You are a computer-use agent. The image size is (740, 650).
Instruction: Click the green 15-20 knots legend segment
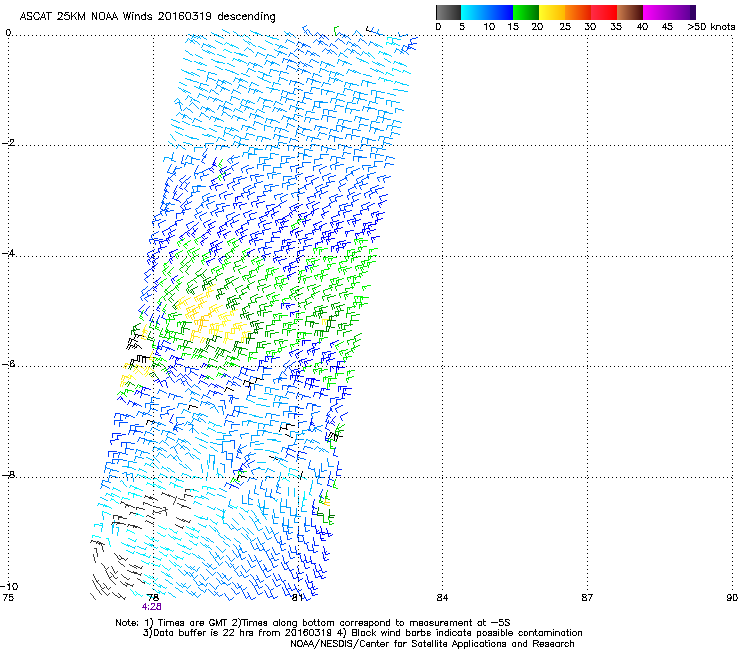point(526,12)
